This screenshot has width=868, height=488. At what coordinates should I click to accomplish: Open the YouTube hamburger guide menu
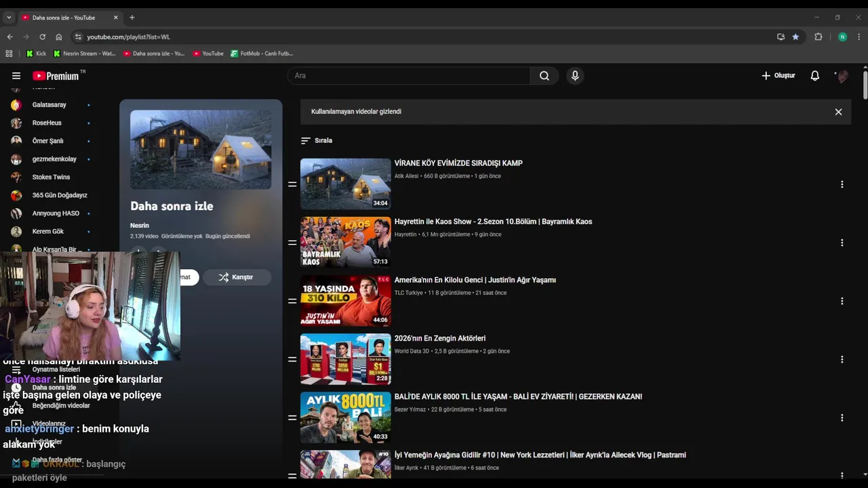[16, 76]
